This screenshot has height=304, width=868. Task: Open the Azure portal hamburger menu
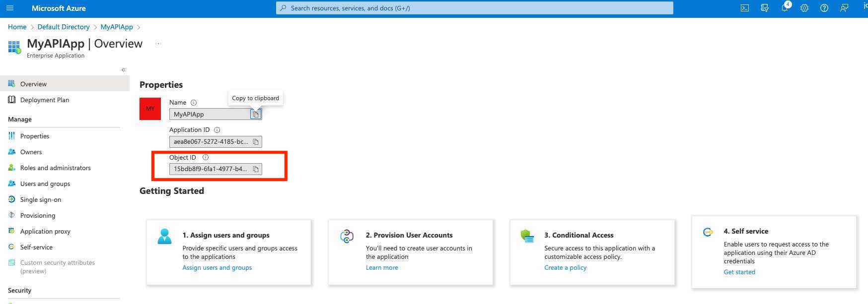click(x=10, y=8)
